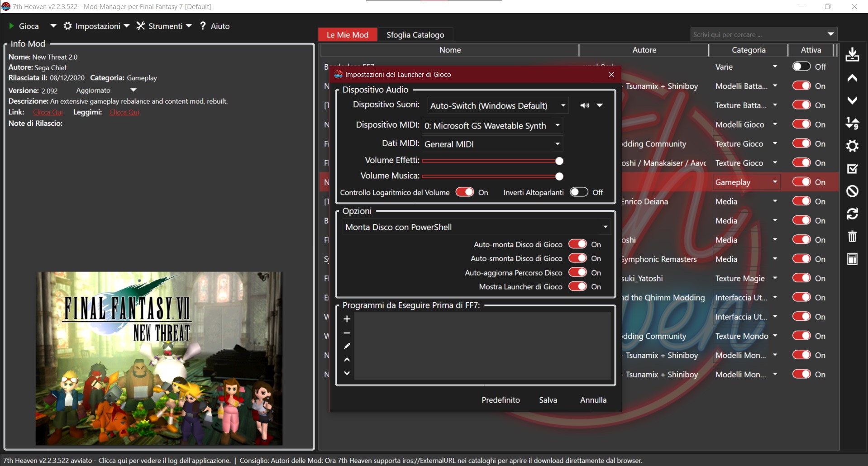This screenshot has width=868, height=466.
Task: Toggle Mostra Launcher di Gioco switch
Action: pos(577,286)
